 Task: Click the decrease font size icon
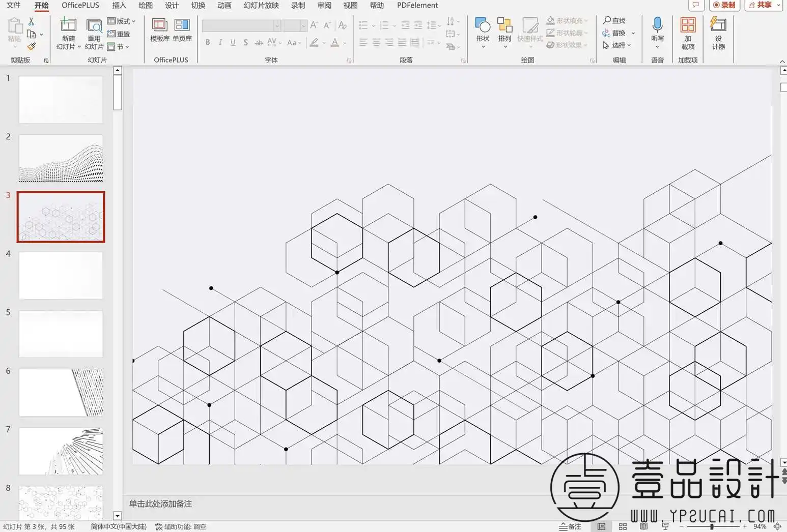coord(327,25)
